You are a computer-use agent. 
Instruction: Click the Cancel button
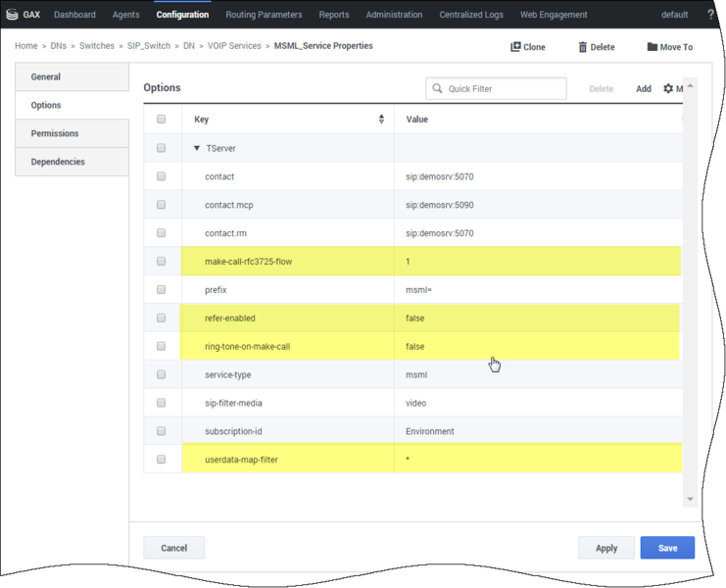[174, 548]
